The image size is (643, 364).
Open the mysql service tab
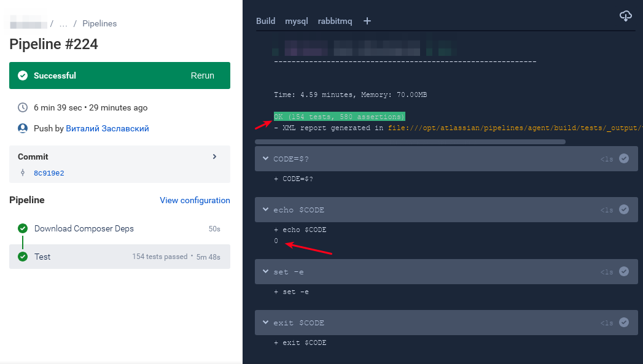click(x=297, y=21)
